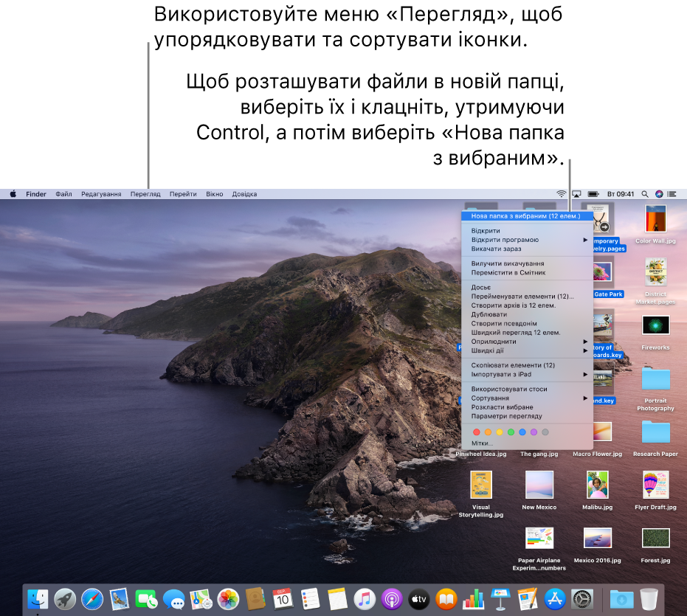
Task: Open Messages speech bubble in Dock
Action: 173,599
